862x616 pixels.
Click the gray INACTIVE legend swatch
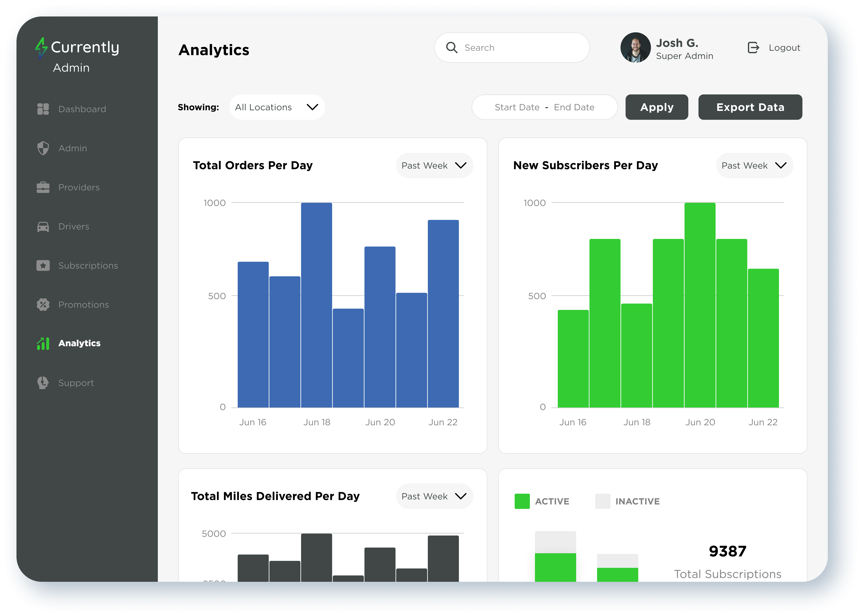coord(603,501)
